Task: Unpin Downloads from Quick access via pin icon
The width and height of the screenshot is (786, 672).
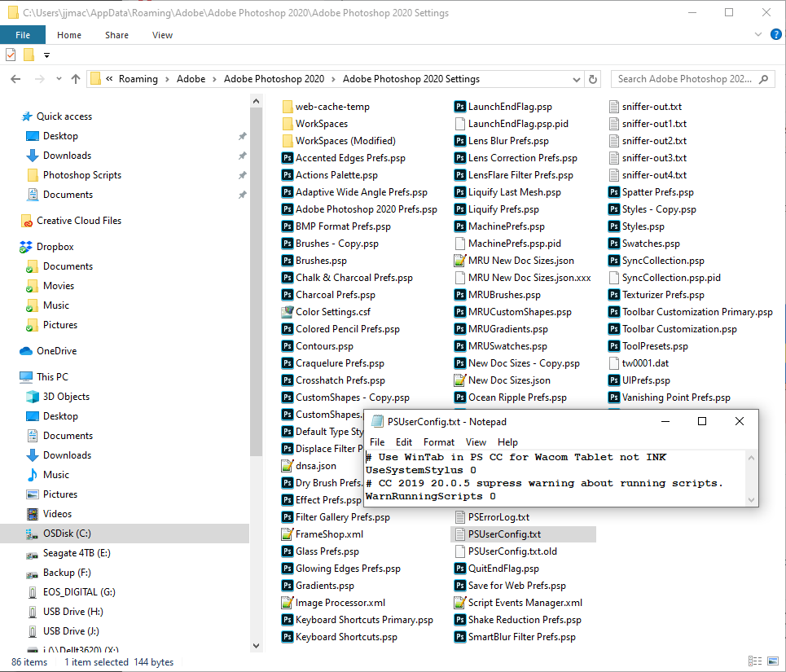Action: 242,156
